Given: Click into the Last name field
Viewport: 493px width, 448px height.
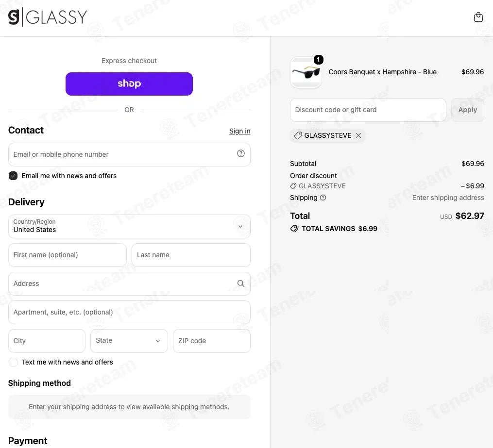Looking at the screenshot, I should pyautogui.click(x=191, y=255).
